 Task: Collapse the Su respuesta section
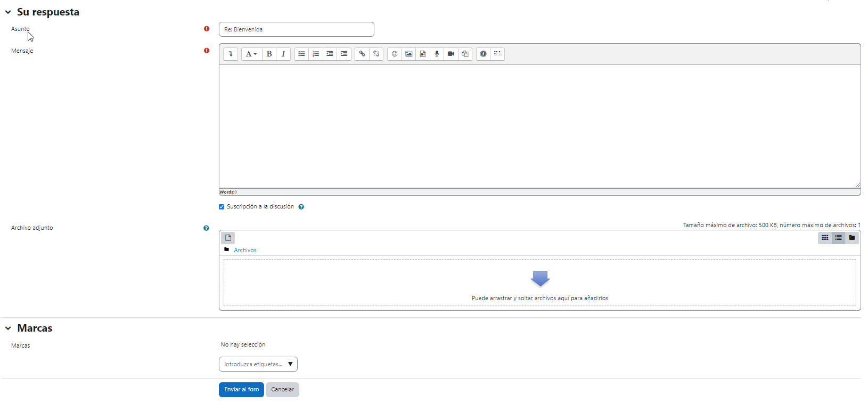click(x=8, y=12)
